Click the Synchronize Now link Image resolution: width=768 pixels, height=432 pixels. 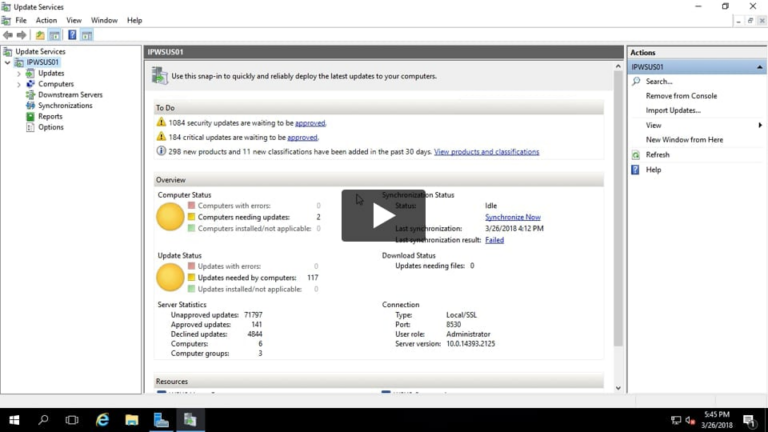(x=512, y=217)
